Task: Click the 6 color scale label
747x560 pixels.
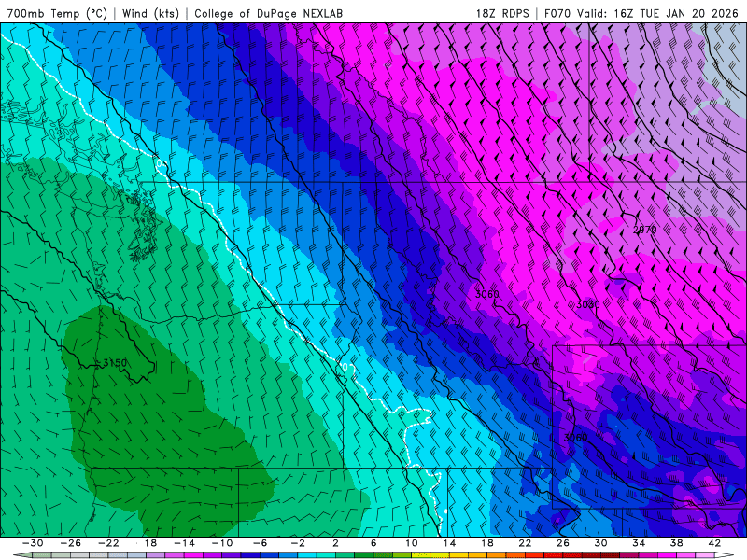Action: tap(373, 543)
